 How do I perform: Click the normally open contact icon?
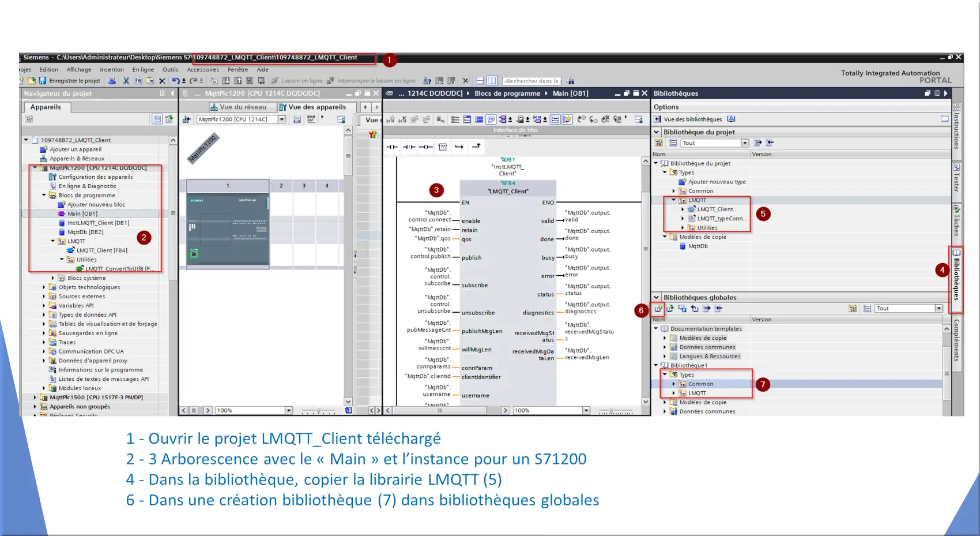click(392, 147)
